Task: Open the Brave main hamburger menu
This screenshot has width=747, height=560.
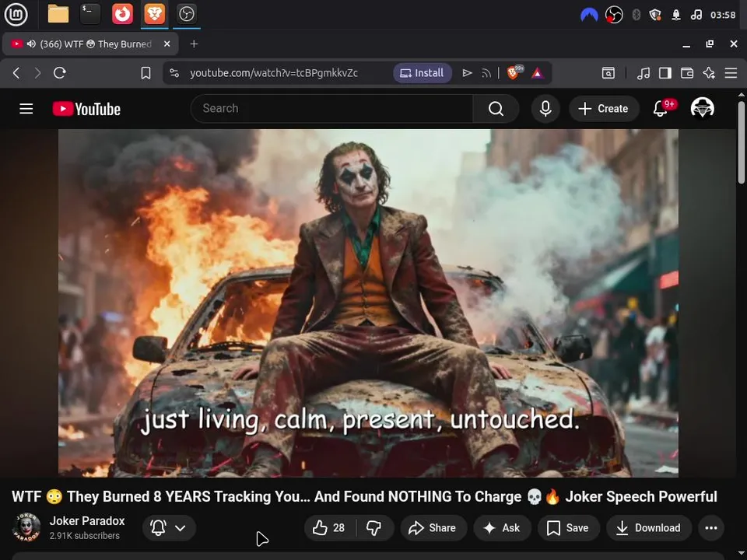Action: [x=731, y=73]
